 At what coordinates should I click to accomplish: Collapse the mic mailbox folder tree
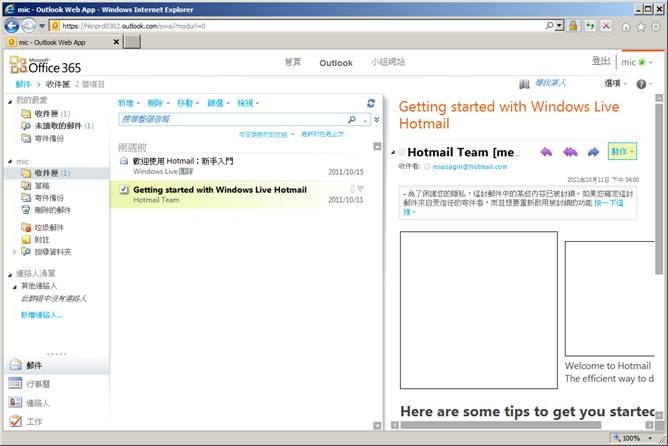[10, 162]
